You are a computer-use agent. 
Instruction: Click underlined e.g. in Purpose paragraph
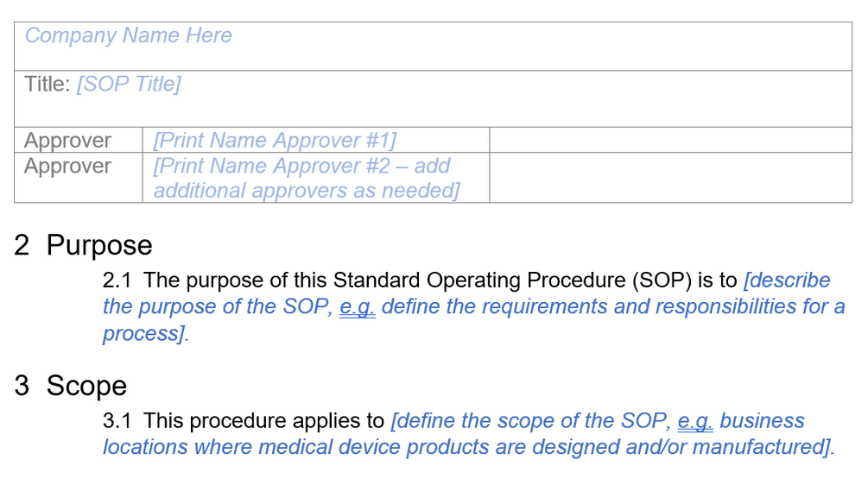[x=357, y=307]
